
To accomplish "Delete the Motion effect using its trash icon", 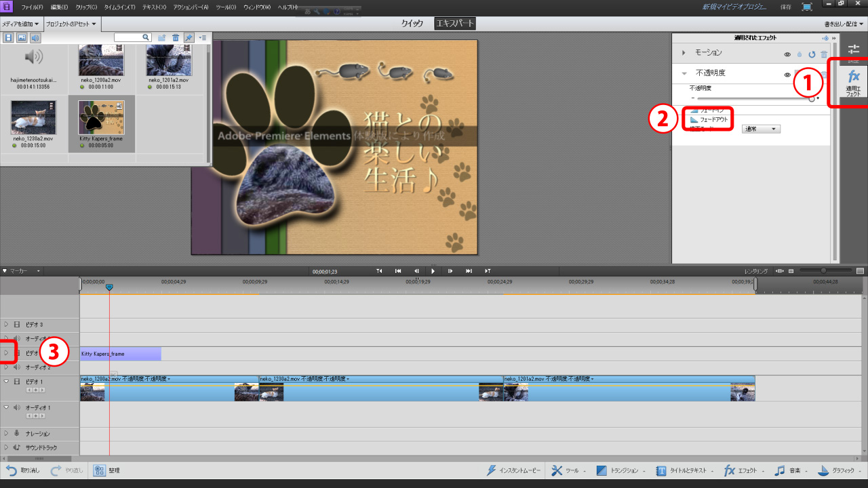I will click(824, 54).
